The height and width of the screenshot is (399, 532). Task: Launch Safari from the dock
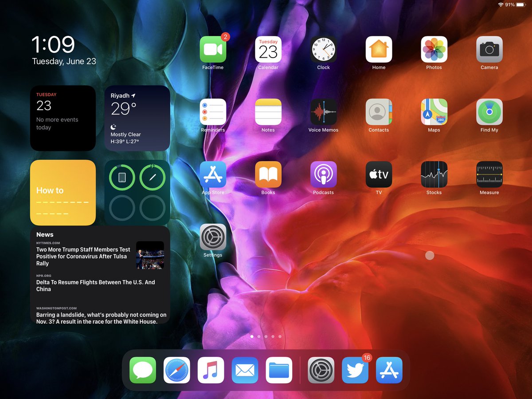coord(177,370)
